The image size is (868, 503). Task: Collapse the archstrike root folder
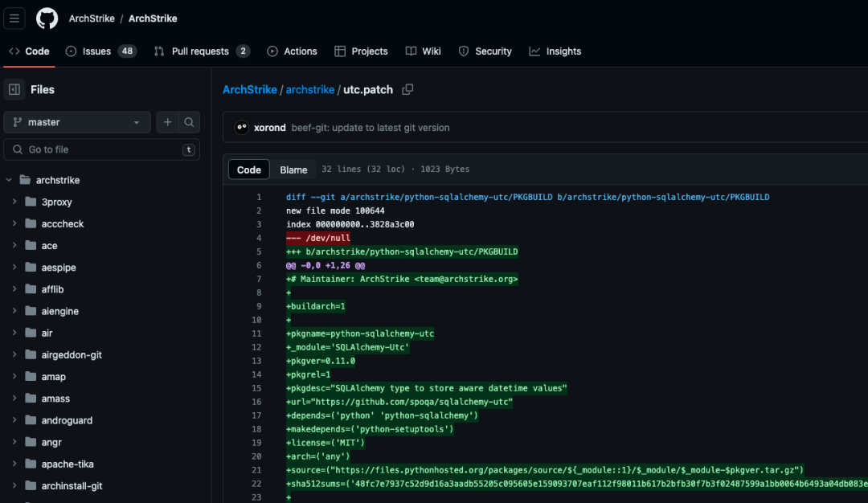tap(9, 180)
